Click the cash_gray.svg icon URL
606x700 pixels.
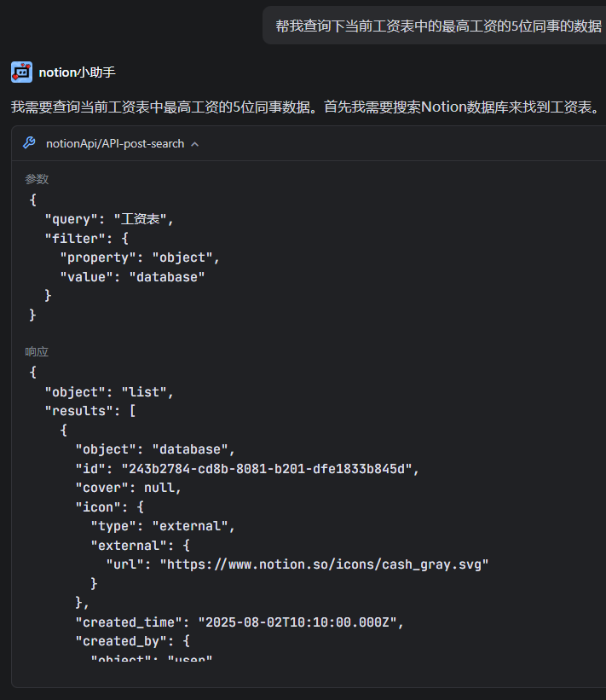tap(325, 564)
